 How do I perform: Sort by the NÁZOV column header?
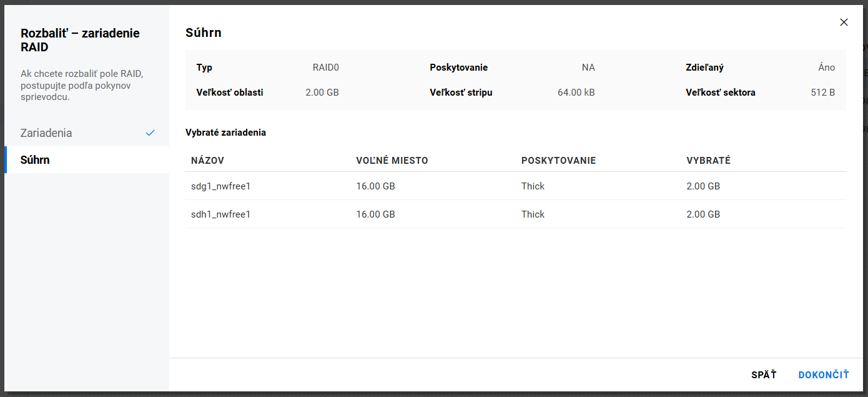[x=207, y=161]
